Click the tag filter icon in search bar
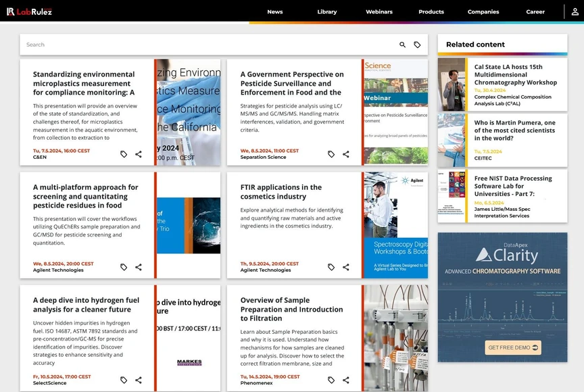The image size is (584, 392). point(417,45)
